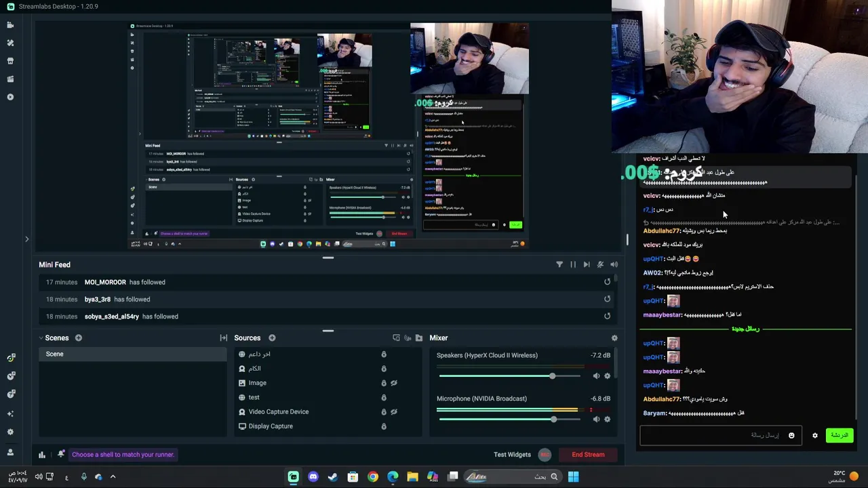
Task: Add a new scene with plus icon
Action: pyautogui.click(x=79, y=338)
